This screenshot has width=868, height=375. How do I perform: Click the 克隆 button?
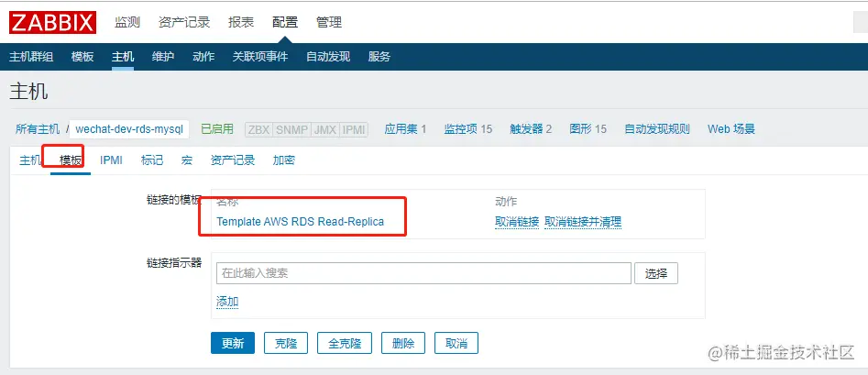[x=286, y=343]
